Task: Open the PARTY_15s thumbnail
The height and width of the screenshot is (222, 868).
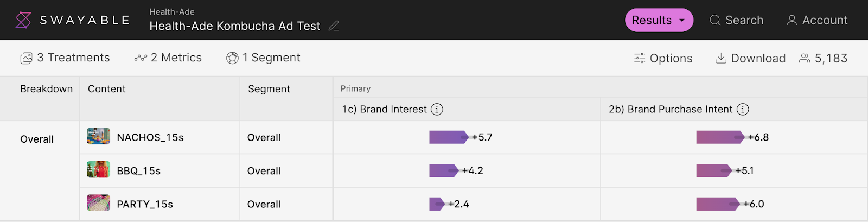Action: [98, 203]
